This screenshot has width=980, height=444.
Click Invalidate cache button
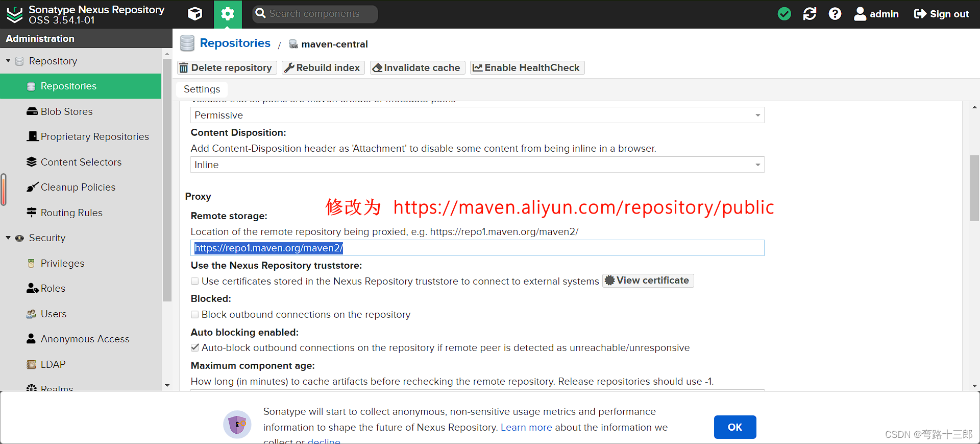(417, 68)
